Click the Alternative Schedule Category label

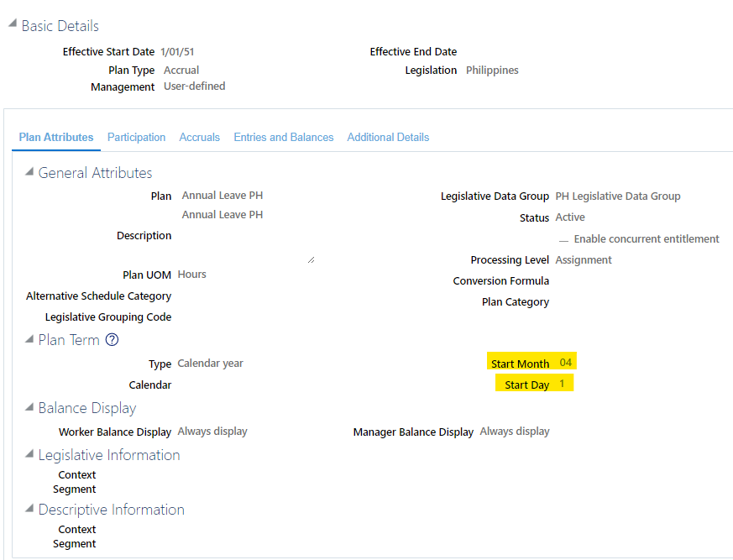[98, 296]
